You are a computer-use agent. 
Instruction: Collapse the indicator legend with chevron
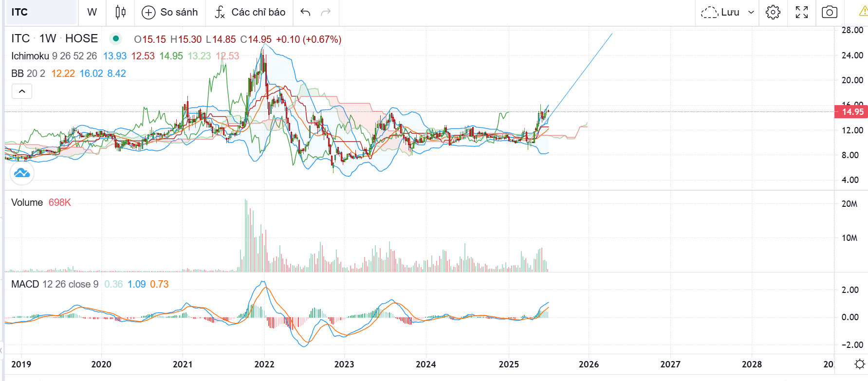click(22, 91)
